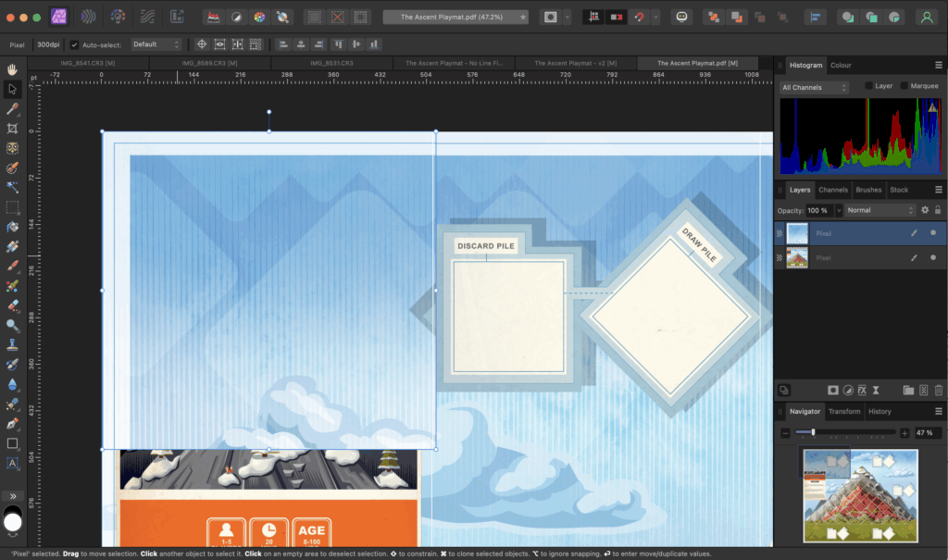The width and height of the screenshot is (948, 560).
Task: Open the Layers panel options menu
Action: click(x=939, y=189)
